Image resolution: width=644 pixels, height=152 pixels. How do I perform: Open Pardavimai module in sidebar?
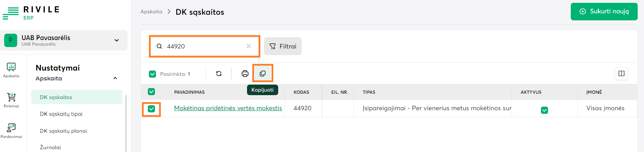(x=11, y=131)
